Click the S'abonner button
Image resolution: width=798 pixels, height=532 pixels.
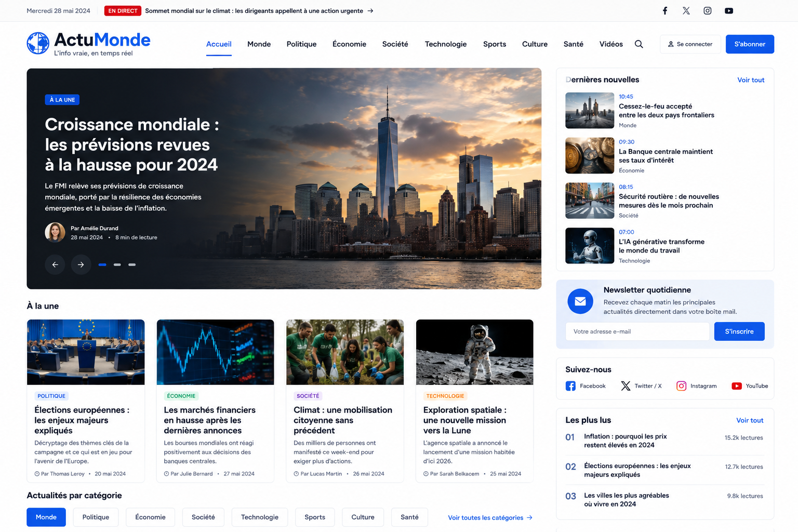point(750,44)
